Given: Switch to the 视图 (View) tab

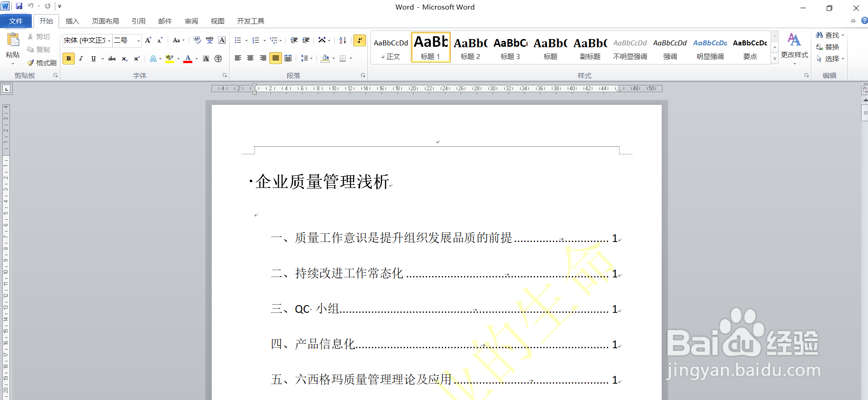Looking at the screenshot, I should pyautogui.click(x=217, y=21).
